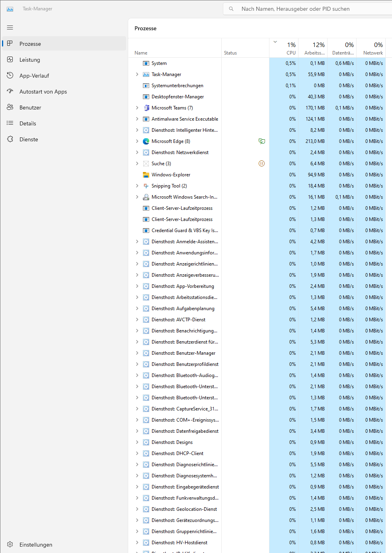Click the Task-Manager title bar icon
The width and height of the screenshot is (392, 553).
point(10,8)
